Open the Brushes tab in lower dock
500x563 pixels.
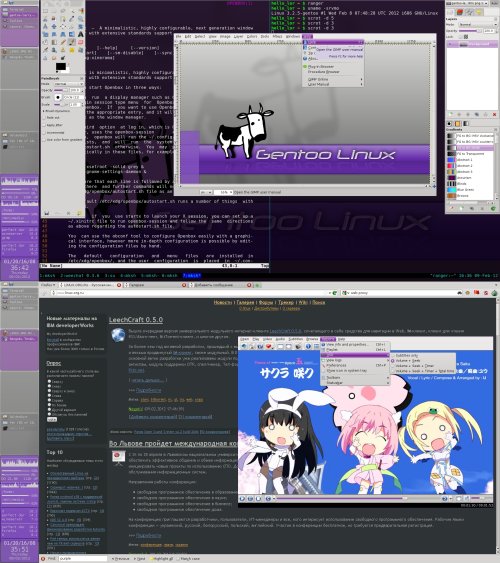[449, 124]
